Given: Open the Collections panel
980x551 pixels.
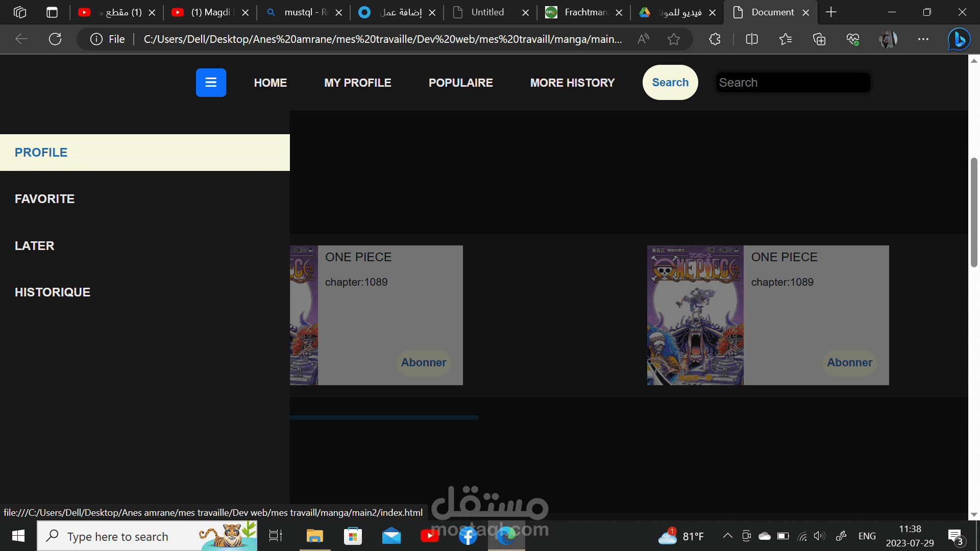Looking at the screenshot, I should tap(819, 39).
